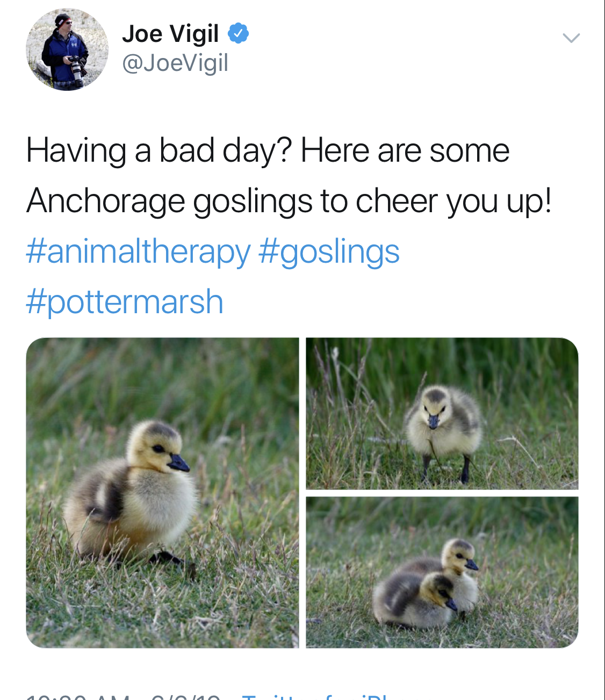Open Joe Vigil's profile photo avatar
The height and width of the screenshot is (700, 605).
67,49
